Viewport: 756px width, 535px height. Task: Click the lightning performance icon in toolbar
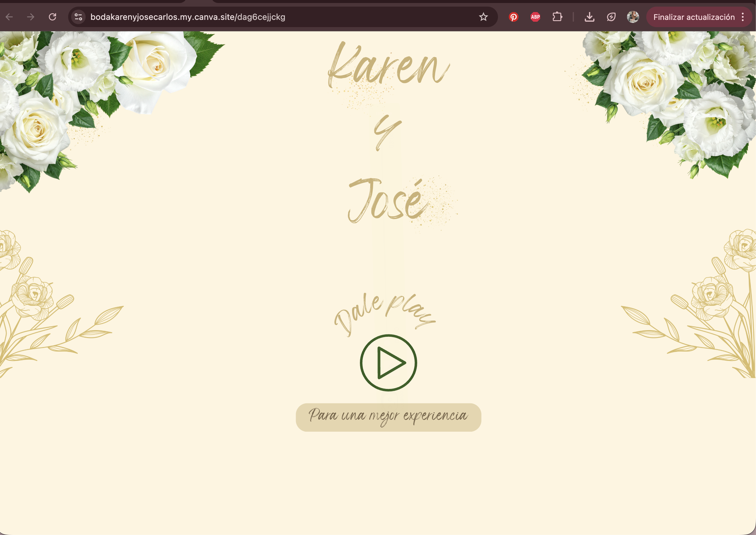(611, 17)
